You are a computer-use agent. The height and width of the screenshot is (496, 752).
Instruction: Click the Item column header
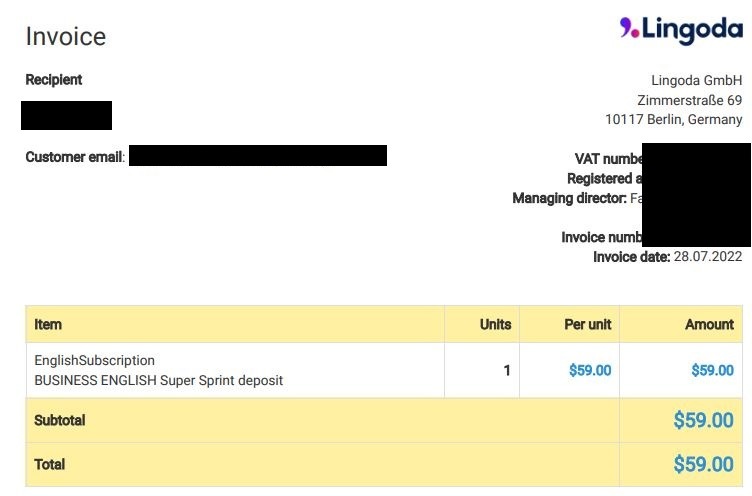[48, 324]
